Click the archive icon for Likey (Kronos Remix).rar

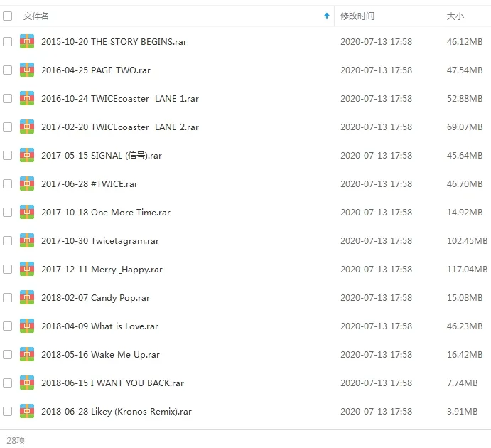[x=27, y=411]
